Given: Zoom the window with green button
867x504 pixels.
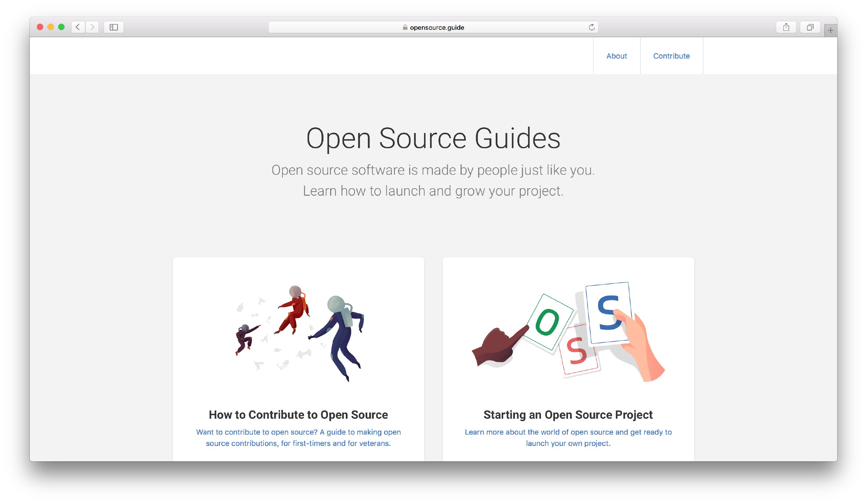Looking at the screenshot, I should pos(61,27).
